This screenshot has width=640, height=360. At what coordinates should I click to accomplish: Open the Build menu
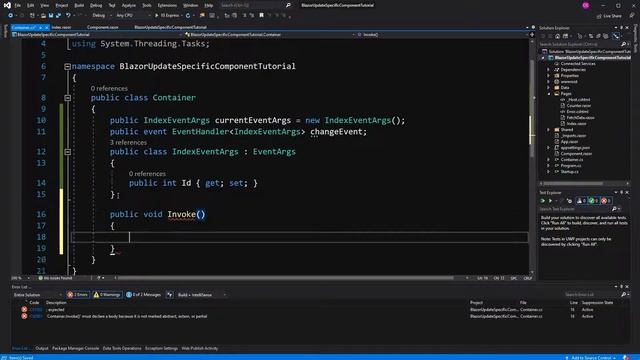[x=79, y=5]
